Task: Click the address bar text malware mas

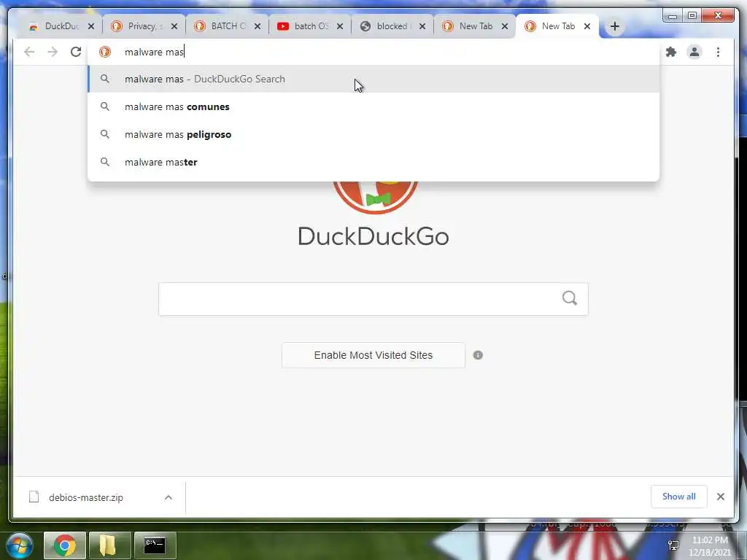Action: 154,52
